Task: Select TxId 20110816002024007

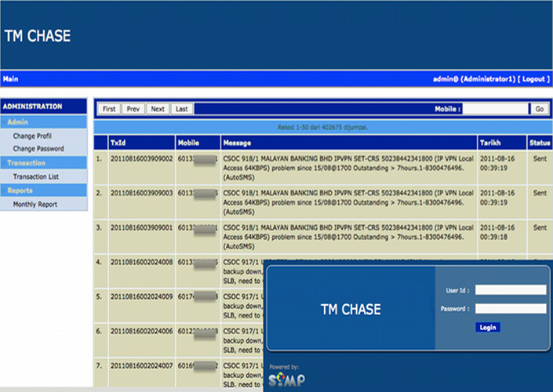Action: (x=142, y=366)
